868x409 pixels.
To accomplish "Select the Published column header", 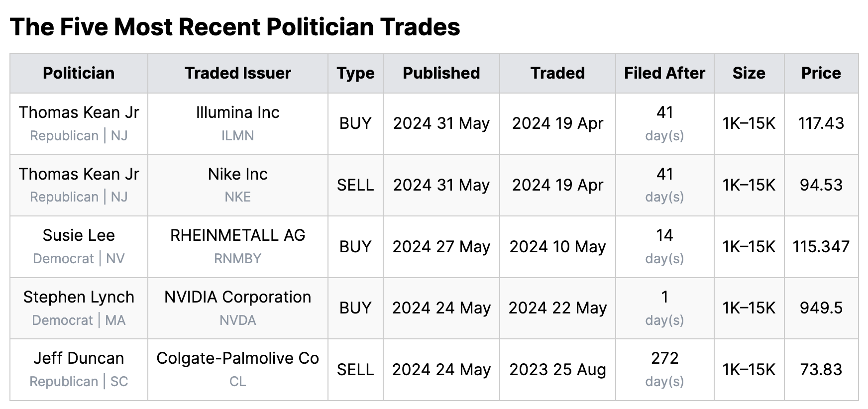I will pos(441,73).
